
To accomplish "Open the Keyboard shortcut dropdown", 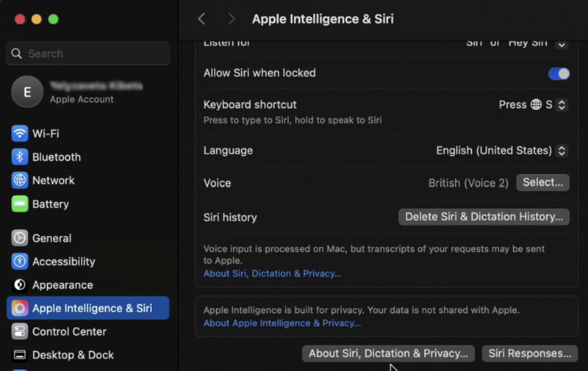I will (562, 104).
